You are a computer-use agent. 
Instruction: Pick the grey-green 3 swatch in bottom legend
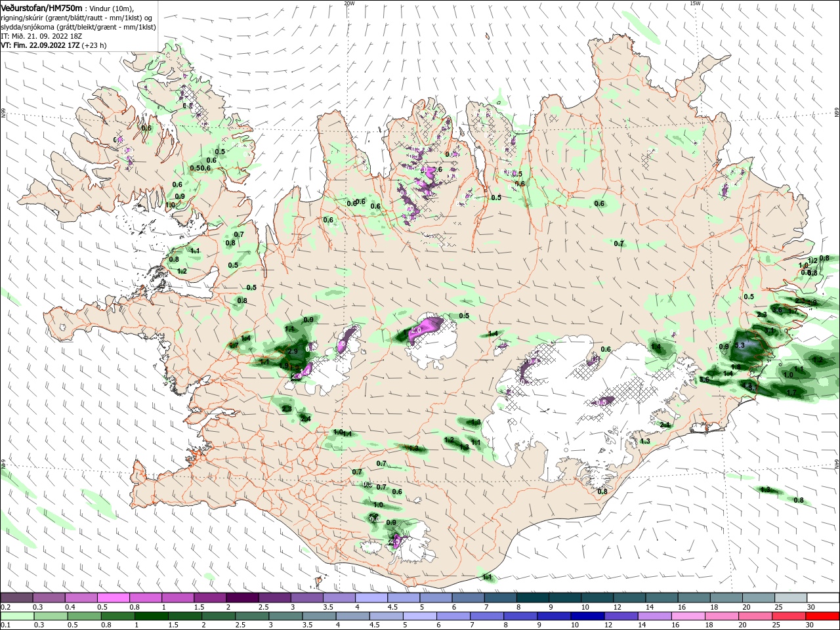286,616
